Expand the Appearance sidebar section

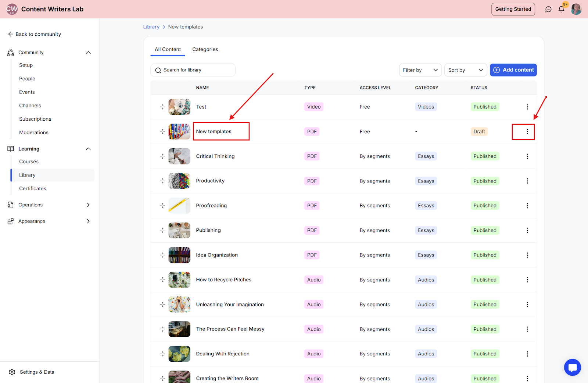(x=88, y=221)
